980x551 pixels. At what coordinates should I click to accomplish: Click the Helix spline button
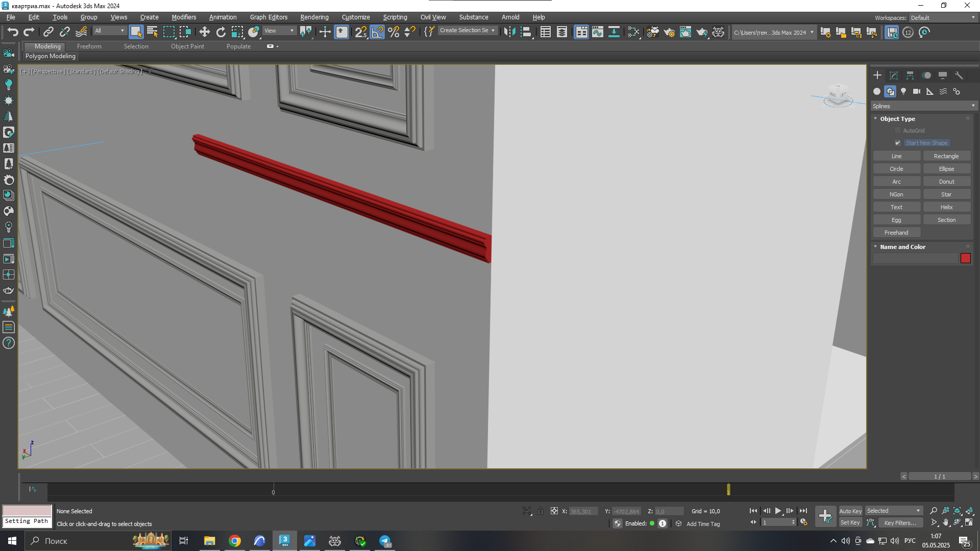(946, 207)
